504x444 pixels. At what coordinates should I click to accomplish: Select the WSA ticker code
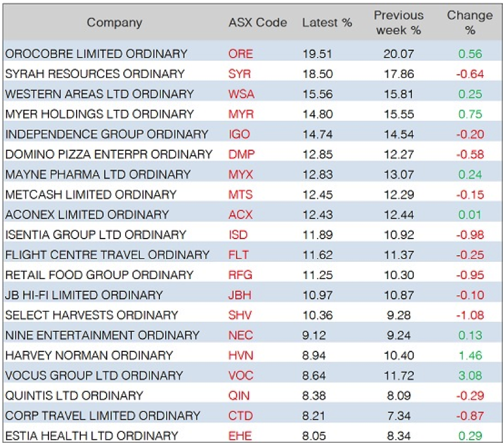(240, 94)
